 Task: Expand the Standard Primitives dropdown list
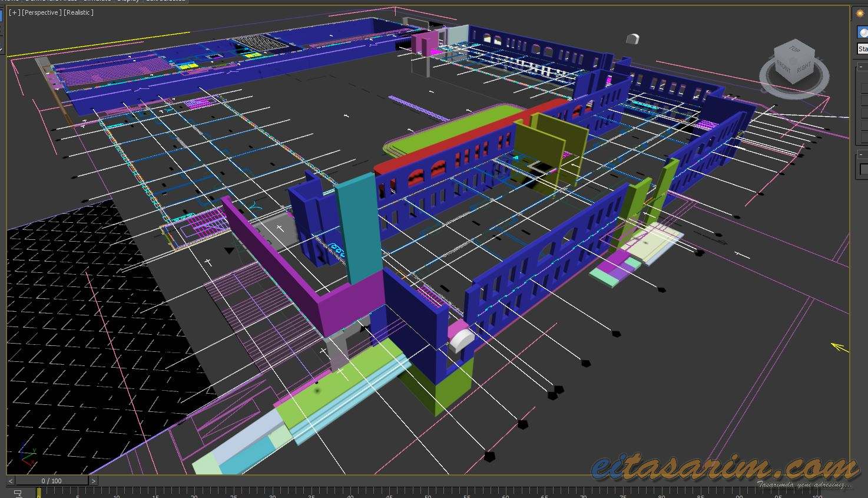863,49
